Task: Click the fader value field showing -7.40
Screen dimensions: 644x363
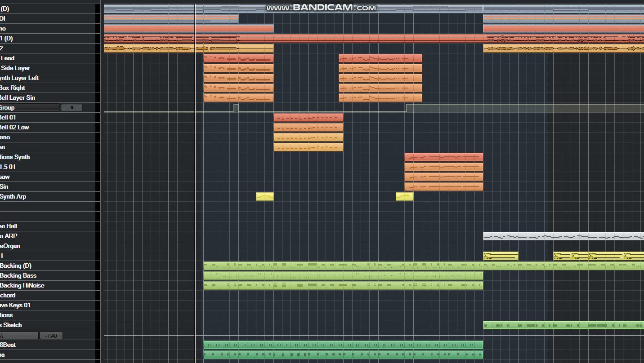Action: pos(50,335)
